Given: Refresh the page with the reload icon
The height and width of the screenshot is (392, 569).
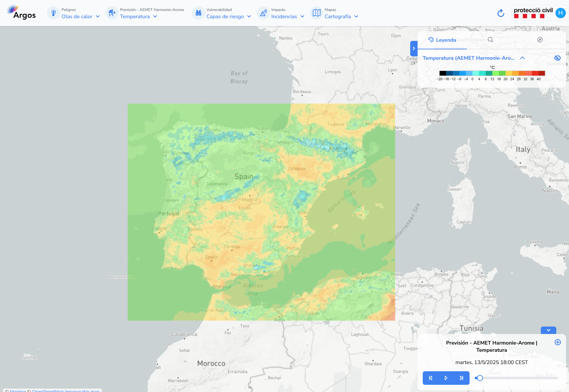Looking at the screenshot, I should [x=501, y=13].
